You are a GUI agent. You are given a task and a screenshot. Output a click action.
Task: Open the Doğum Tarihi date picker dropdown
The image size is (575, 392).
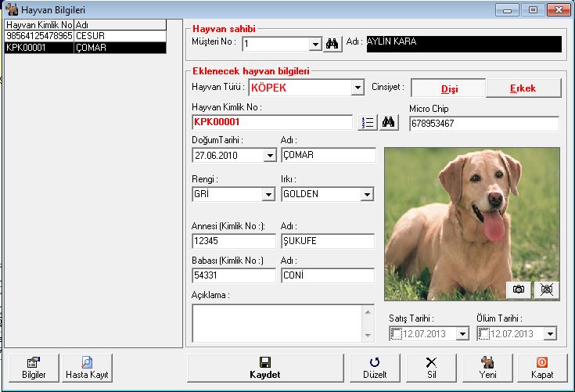click(270, 156)
